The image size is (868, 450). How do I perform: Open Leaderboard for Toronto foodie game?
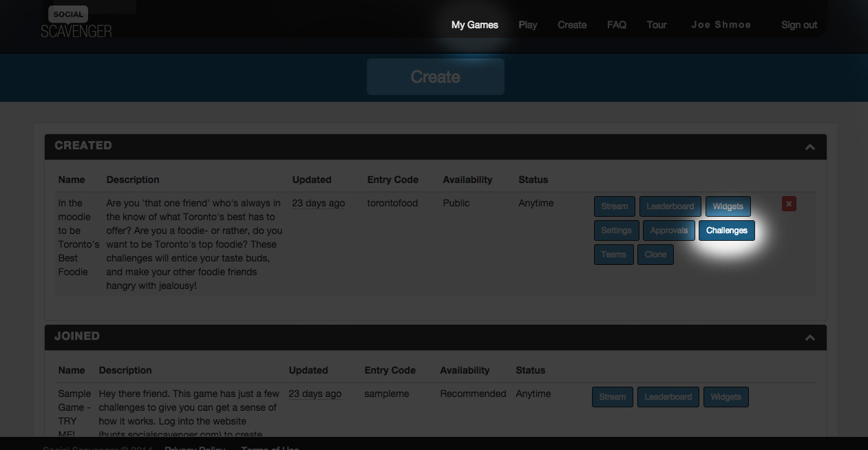coord(670,206)
